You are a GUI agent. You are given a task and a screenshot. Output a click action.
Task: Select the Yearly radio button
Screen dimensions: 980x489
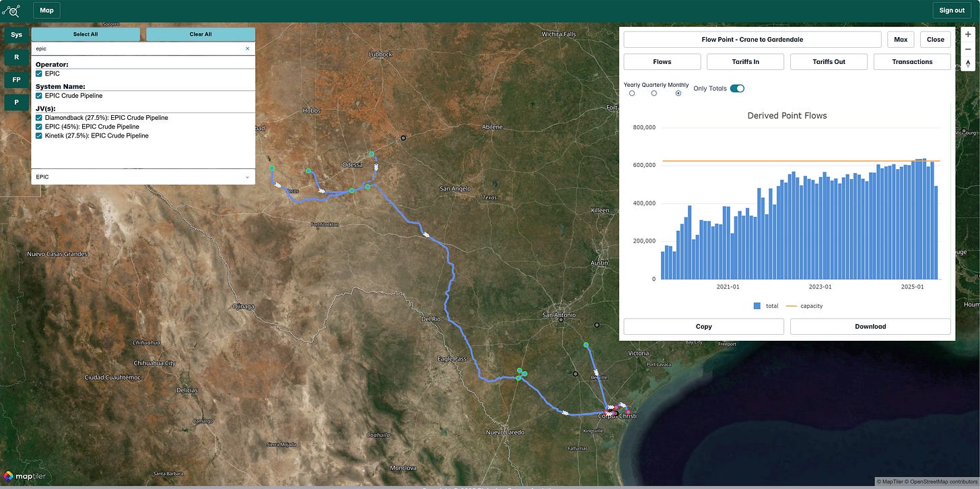pyautogui.click(x=632, y=93)
